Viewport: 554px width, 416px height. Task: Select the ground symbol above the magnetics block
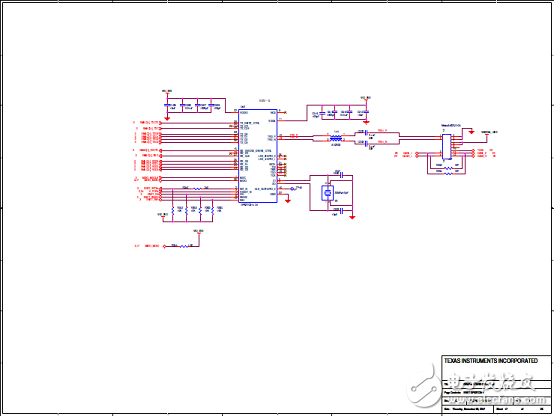tap(471, 132)
